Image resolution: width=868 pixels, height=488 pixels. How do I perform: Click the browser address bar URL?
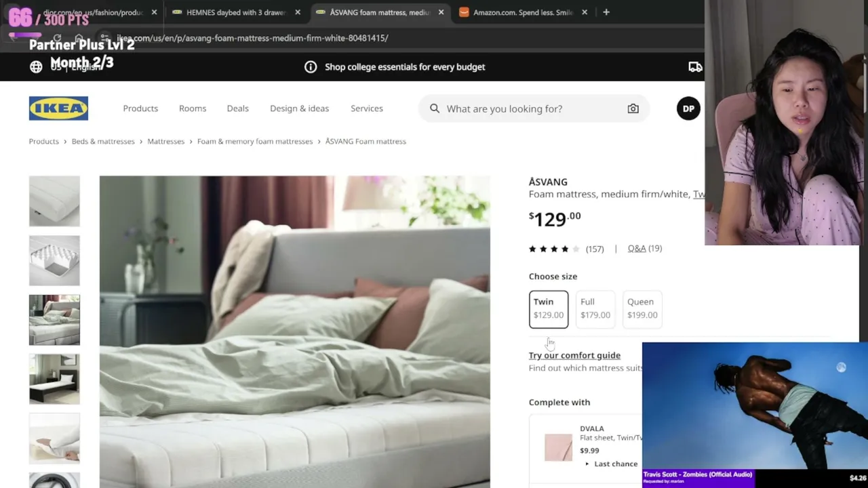point(252,38)
